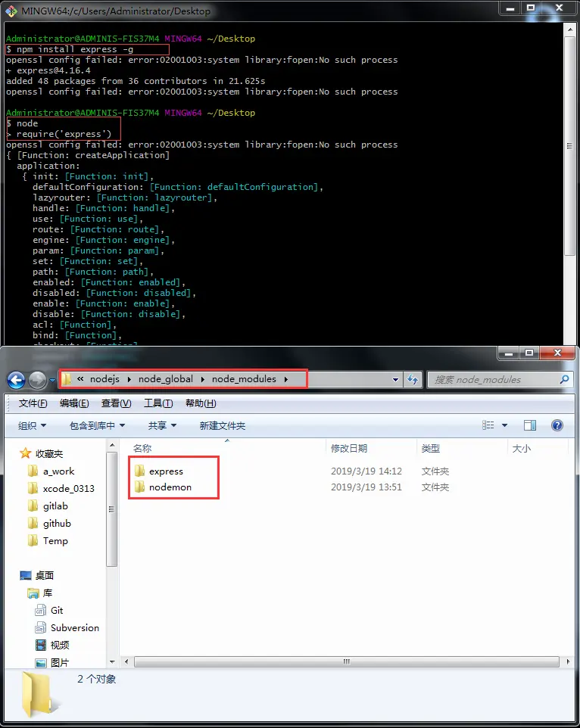Open the 编辑(E) menu
The image size is (580, 728).
(74, 403)
